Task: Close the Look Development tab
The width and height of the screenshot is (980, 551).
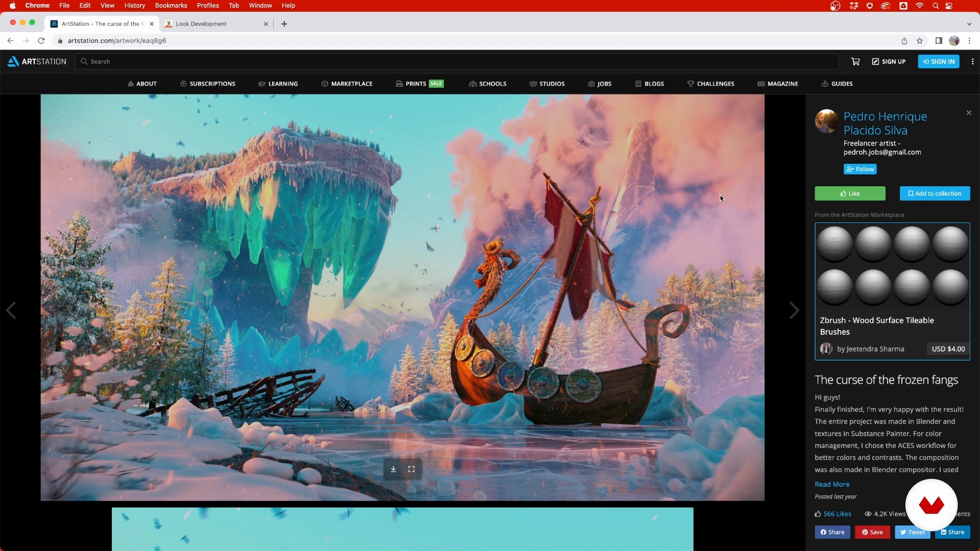Action: tap(266, 24)
